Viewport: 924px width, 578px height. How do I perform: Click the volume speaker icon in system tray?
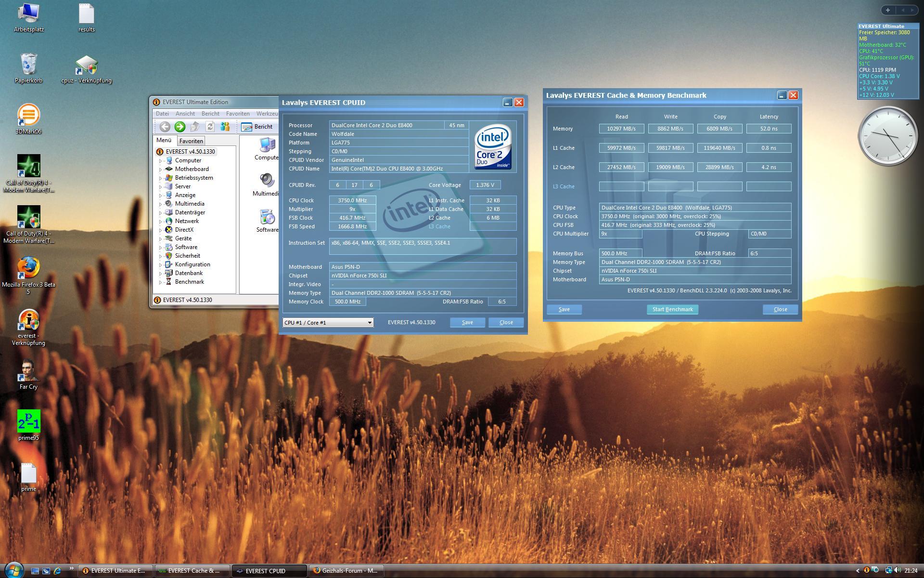[x=898, y=570]
